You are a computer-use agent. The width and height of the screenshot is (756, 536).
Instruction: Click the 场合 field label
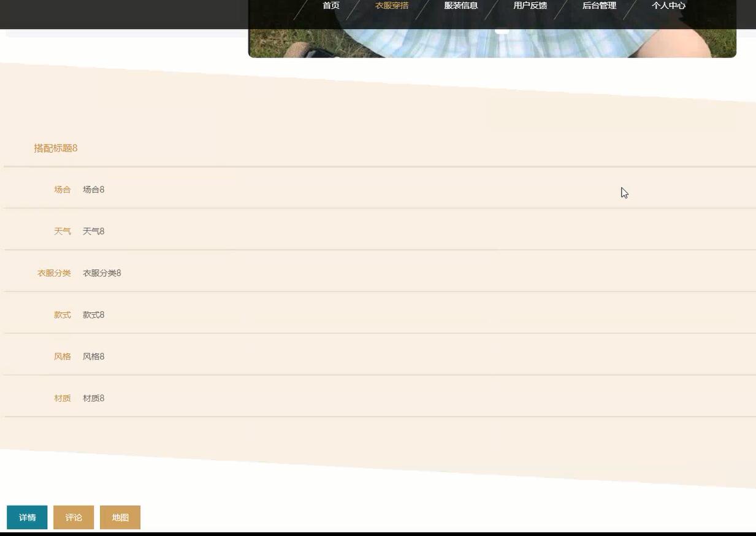[63, 190]
